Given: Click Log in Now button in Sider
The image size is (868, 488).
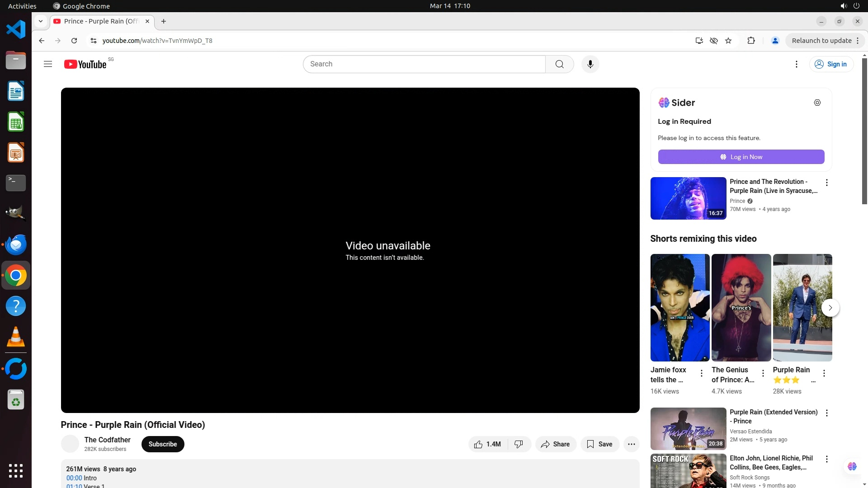Looking at the screenshot, I should (741, 157).
